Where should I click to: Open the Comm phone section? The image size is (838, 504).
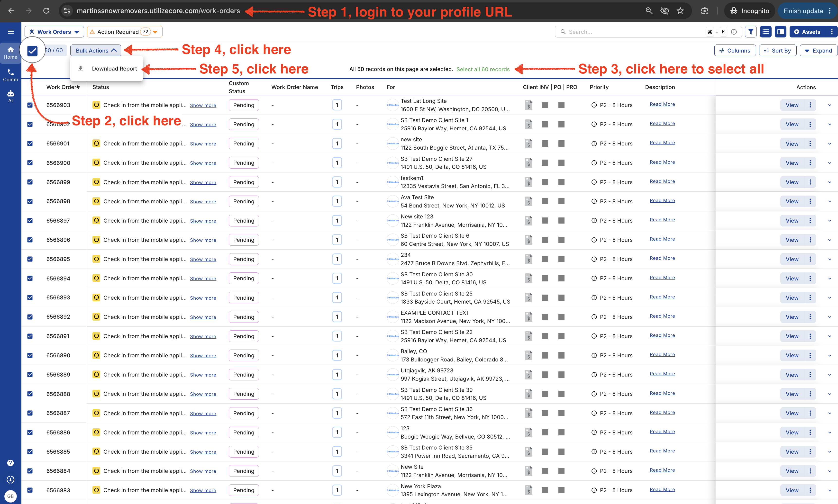point(10,75)
